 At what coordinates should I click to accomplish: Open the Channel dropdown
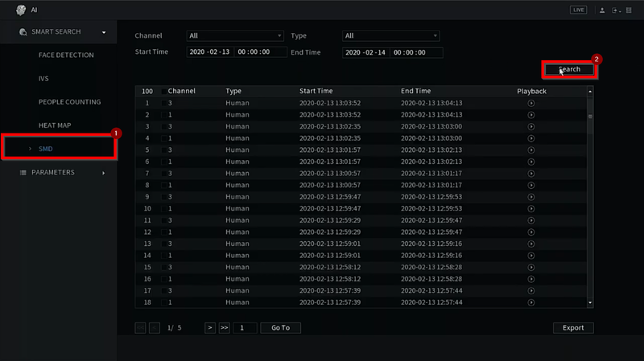(235, 35)
